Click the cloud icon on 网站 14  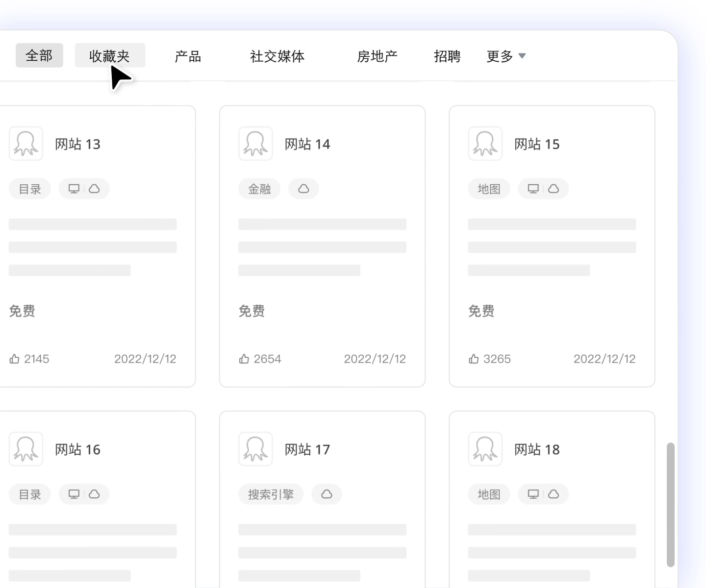(303, 189)
